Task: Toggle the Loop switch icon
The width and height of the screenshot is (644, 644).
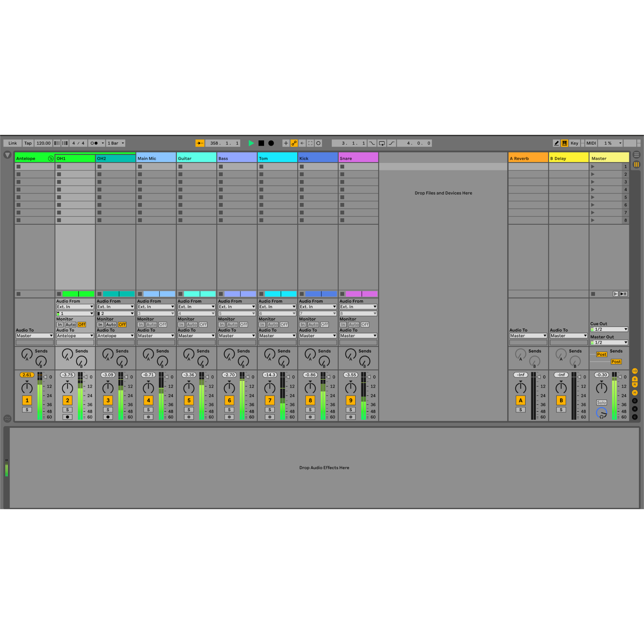Action: 382,143
